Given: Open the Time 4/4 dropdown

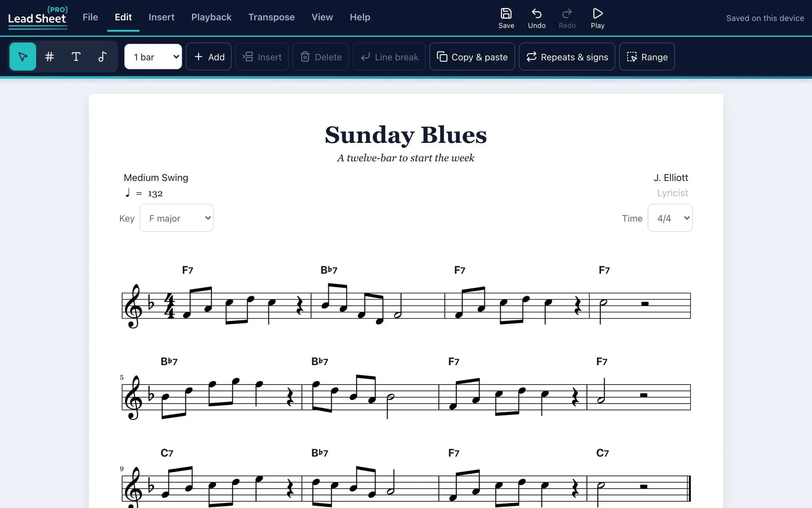Looking at the screenshot, I should (x=670, y=218).
